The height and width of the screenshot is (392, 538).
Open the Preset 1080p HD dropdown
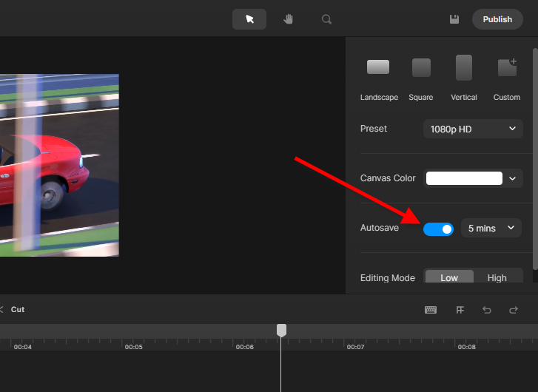473,129
